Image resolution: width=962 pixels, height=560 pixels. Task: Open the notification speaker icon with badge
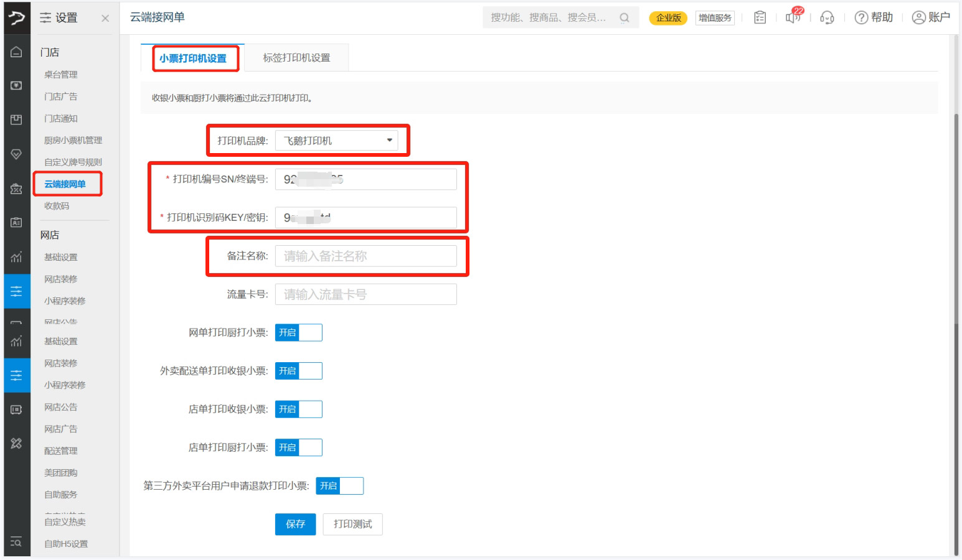(x=793, y=17)
